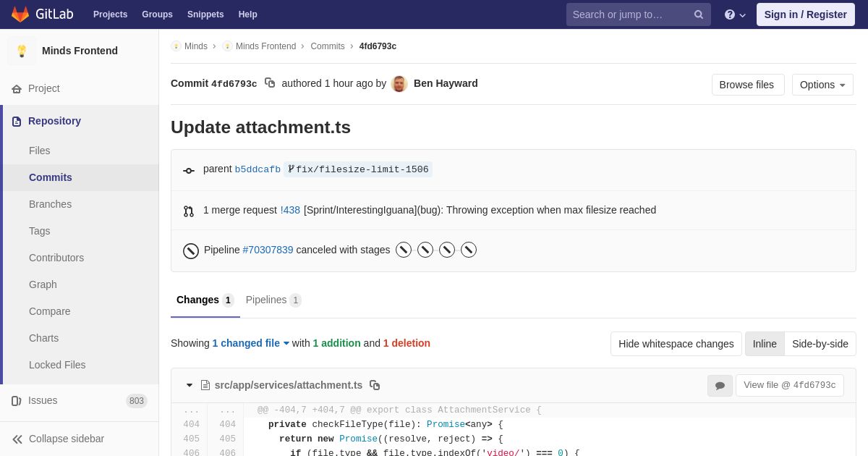Click the Browse files button
Image resolution: width=868 pixels, height=456 pixels.
(748, 85)
